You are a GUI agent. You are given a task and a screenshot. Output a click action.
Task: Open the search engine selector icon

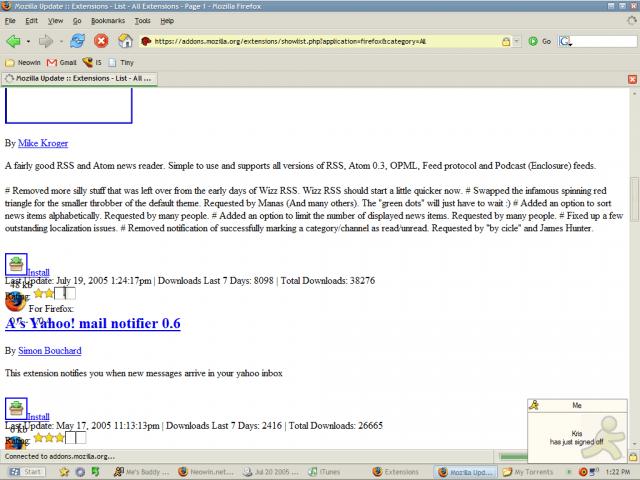point(565,41)
